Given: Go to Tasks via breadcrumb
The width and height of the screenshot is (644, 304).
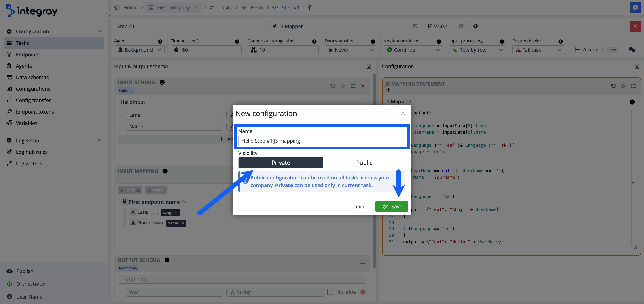Looking at the screenshot, I should click(225, 7).
